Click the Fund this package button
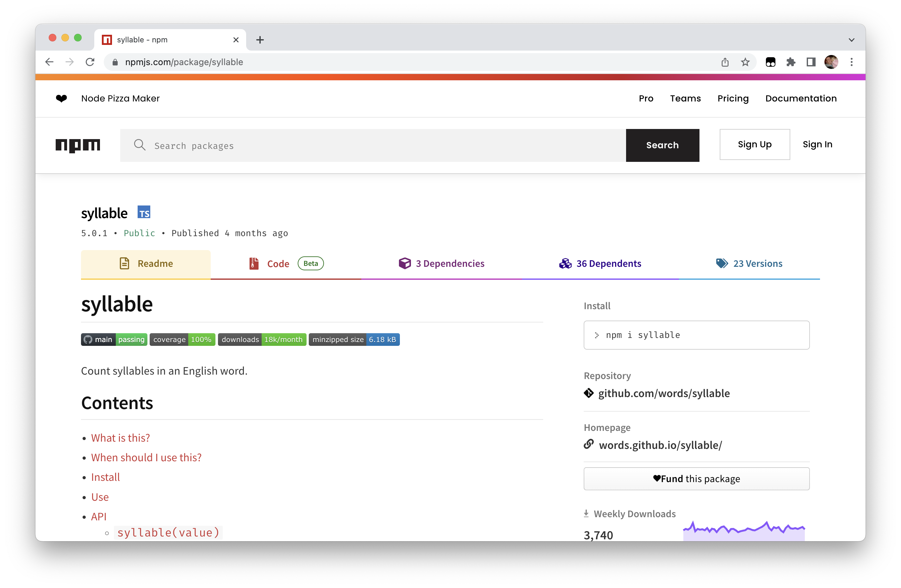 click(x=696, y=478)
